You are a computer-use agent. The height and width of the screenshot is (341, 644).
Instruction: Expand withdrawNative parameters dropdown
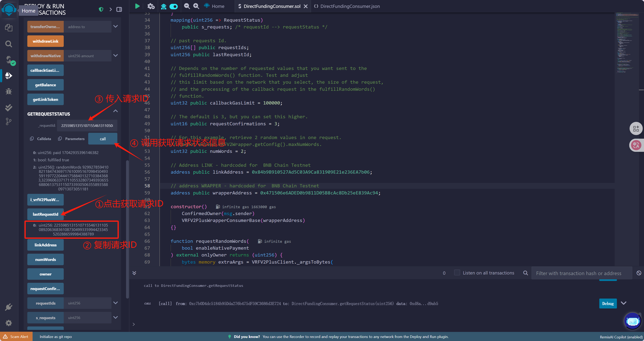[x=116, y=55]
